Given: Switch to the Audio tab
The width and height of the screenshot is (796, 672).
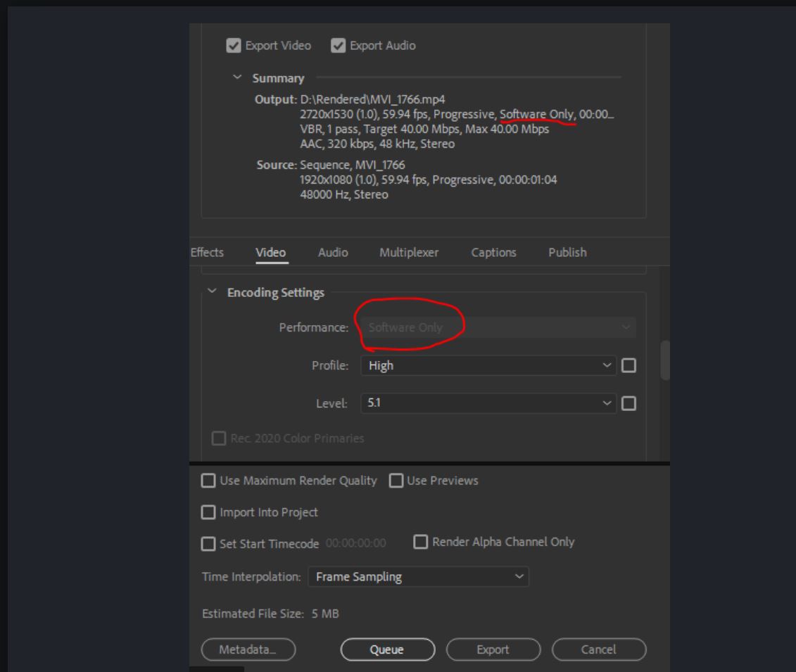Looking at the screenshot, I should (x=332, y=252).
